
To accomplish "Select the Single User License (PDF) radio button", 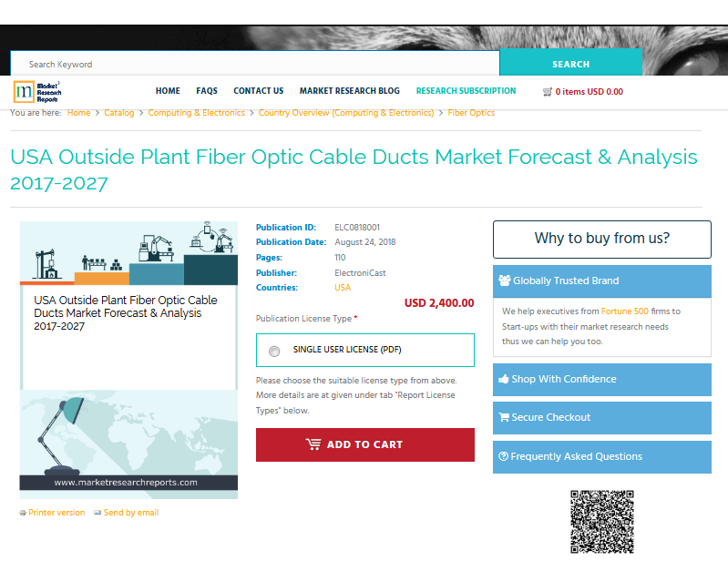I will (x=274, y=352).
